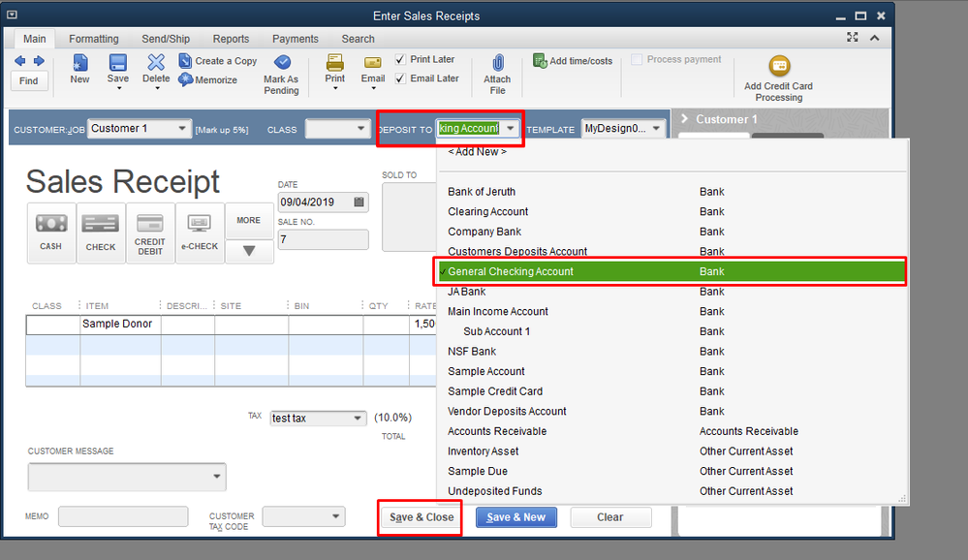Screen dimensions: 968x560
Task: Open the Print dropdown arrow
Action: pos(335,88)
